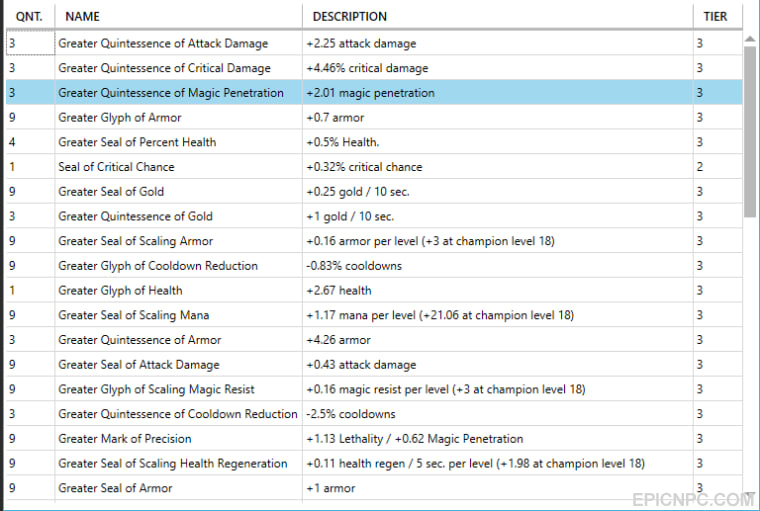This screenshot has width=760, height=511.
Task: Click the +2.67 health description cell
Action: click(x=497, y=290)
